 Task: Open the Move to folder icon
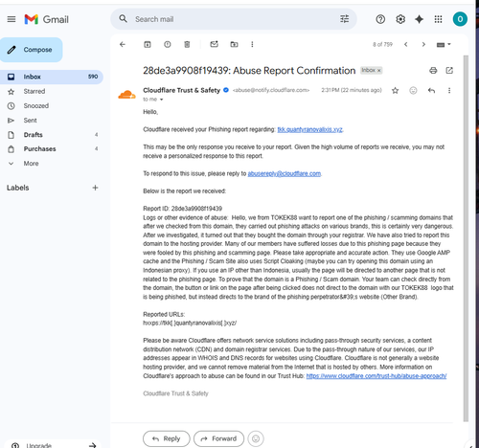pyautogui.click(x=234, y=44)
